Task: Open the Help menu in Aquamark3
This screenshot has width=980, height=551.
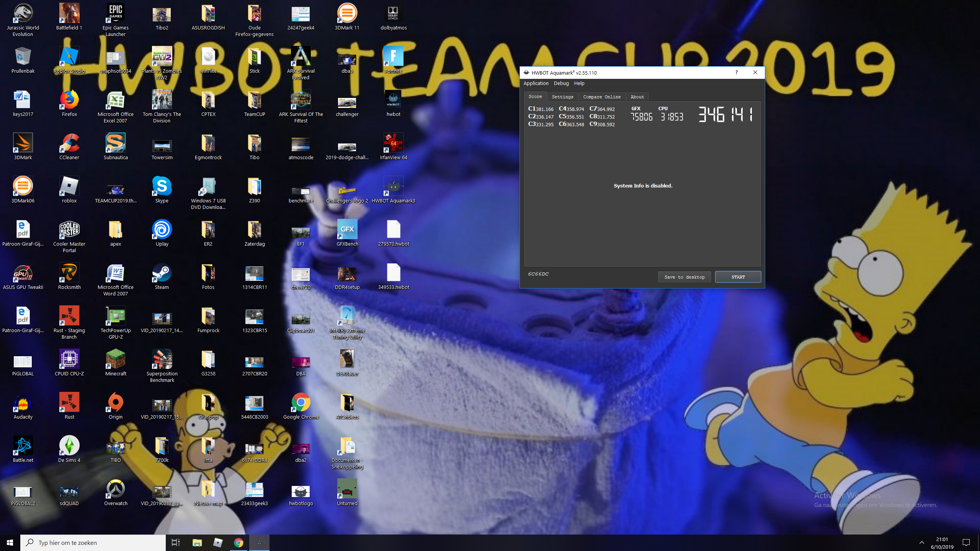Action: click(579, 83)
